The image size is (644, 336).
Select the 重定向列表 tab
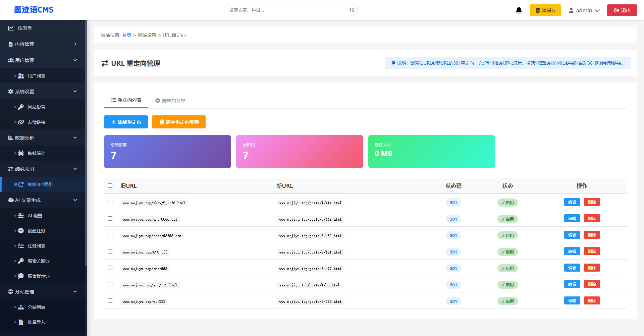pos(126,100)
